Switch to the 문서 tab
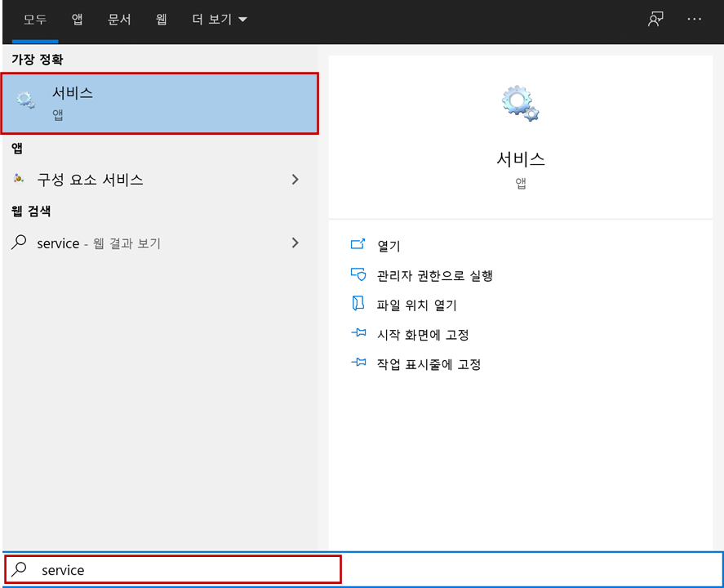Screen dimensions: 724x588 click(x=119, y=20)
